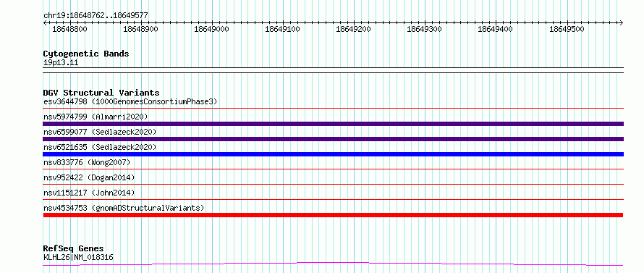Viewport: 644px width, 273px height.
Task: Open variant nsv5974799 (Almarri2020)
Action: 96,117
